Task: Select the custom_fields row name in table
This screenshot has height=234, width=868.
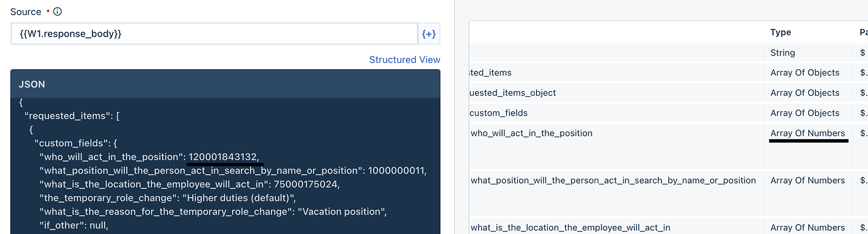Action: [x=499, y=113]
